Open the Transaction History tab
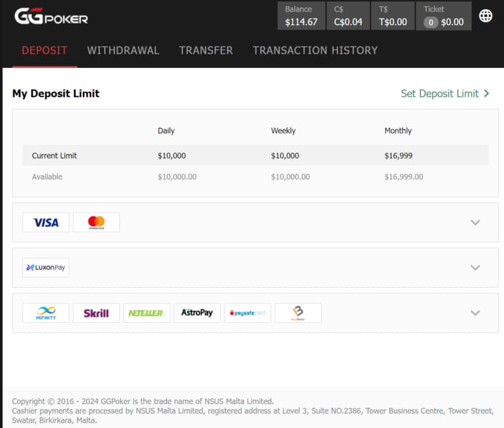Screen dimensions: 504x428 [x=315, y=50]
